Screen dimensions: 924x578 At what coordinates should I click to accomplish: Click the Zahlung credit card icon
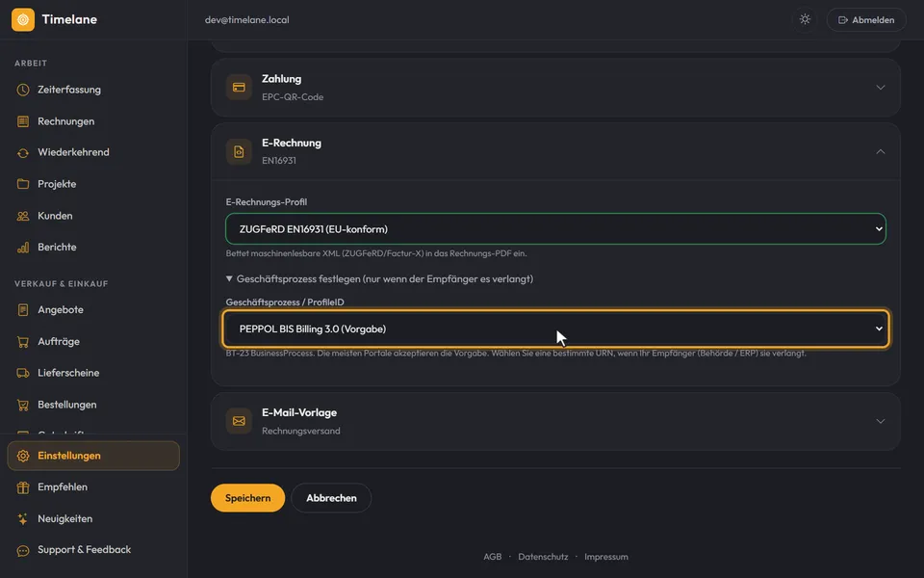[x=239, y=88]
